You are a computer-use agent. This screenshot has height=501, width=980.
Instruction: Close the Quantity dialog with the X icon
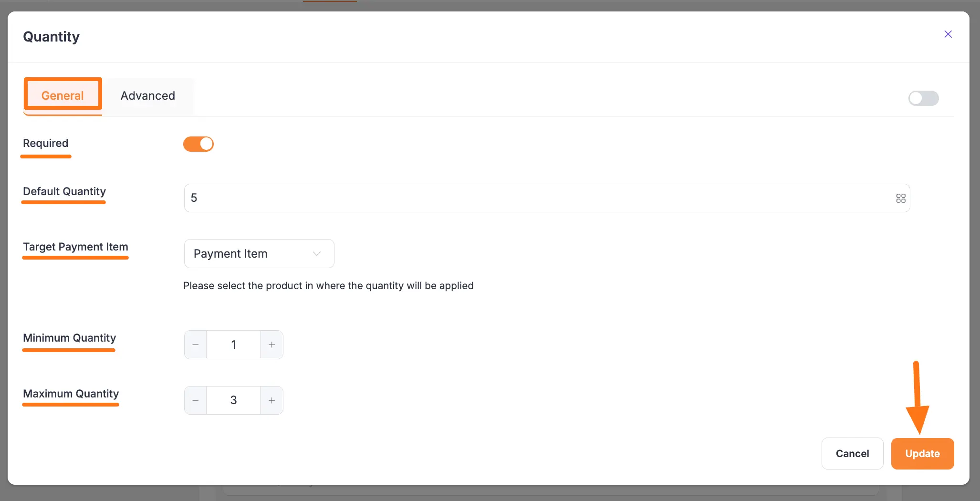pos(948,34)
